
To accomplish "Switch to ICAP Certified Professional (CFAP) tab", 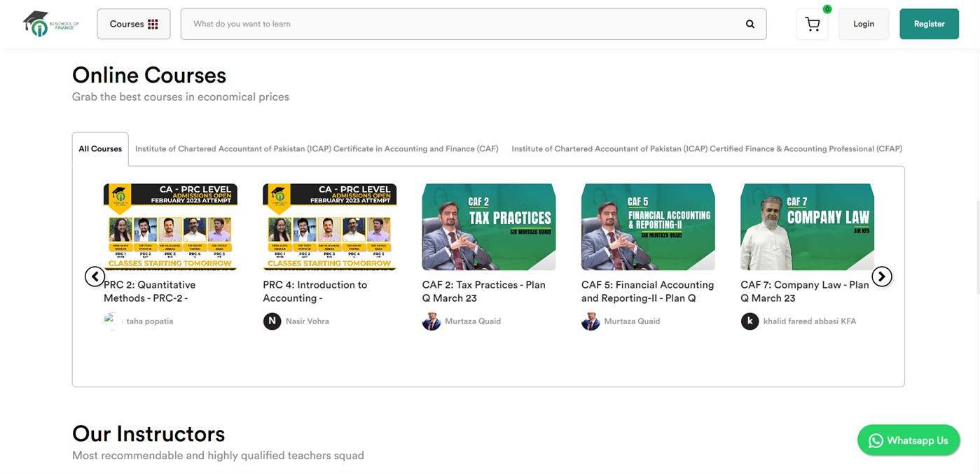I will (706, 149).
